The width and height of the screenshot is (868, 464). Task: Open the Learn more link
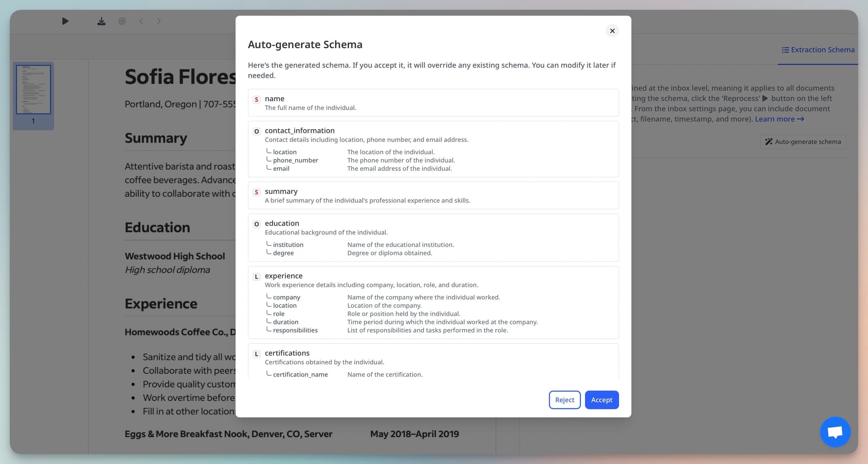[x=779, y=119]
